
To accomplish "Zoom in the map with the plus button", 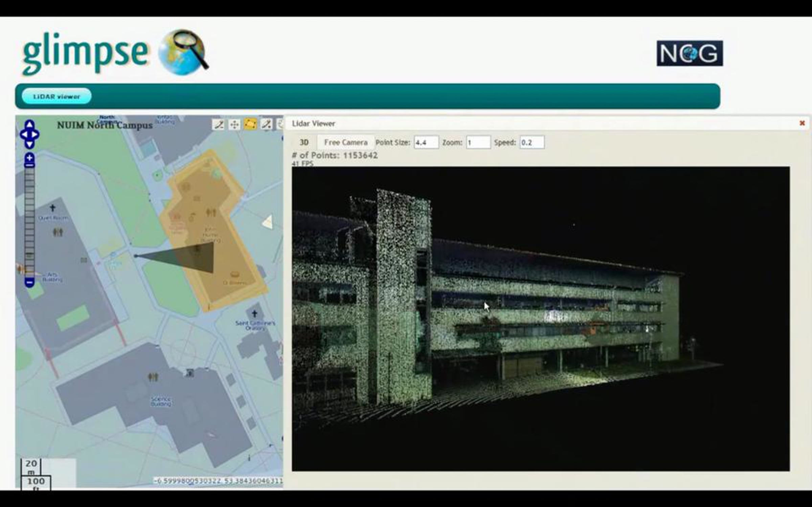I will tap(29, 157).
